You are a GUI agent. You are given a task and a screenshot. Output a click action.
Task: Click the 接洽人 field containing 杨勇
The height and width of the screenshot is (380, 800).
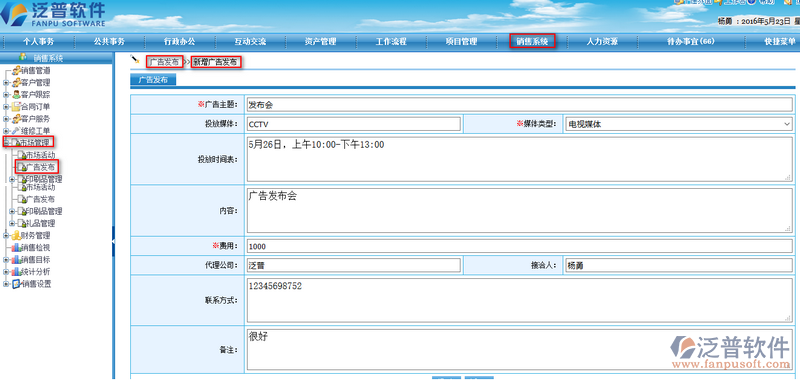click(679, 266)
